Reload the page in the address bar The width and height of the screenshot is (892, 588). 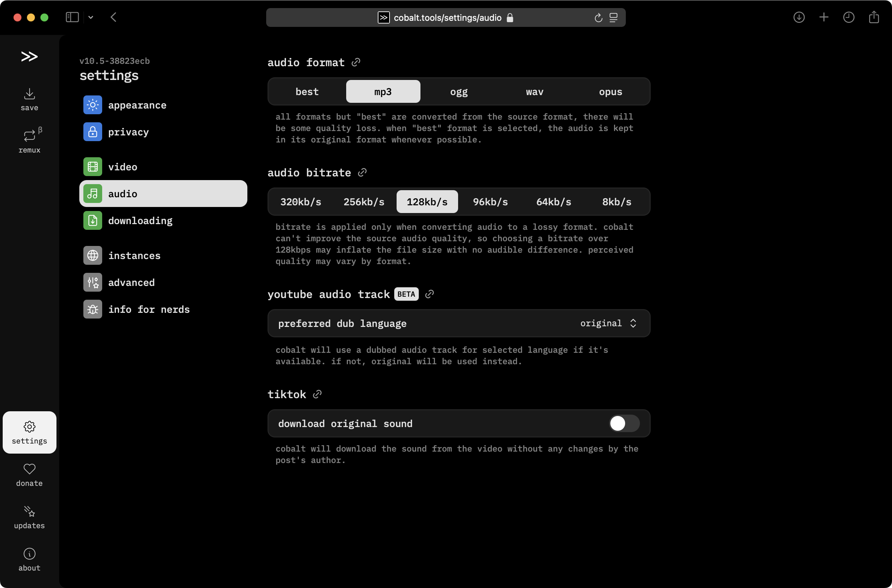coord(598,17)
